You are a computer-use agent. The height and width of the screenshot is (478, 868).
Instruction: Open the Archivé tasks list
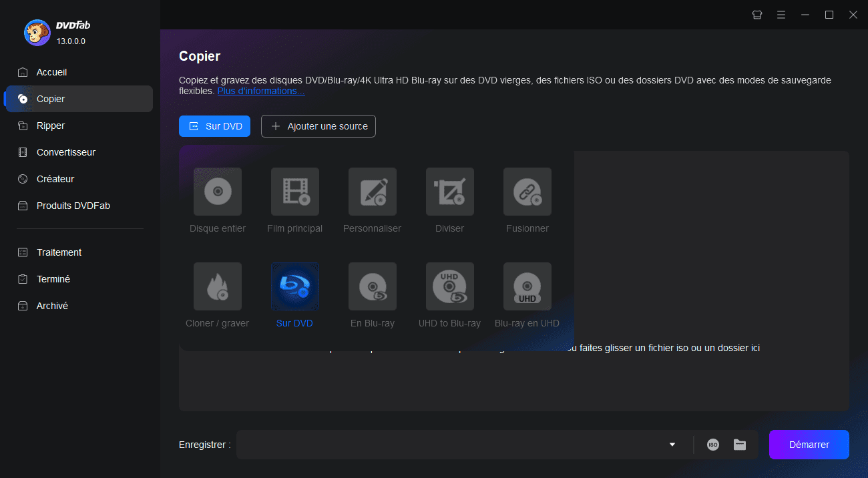tap(79, 306)
